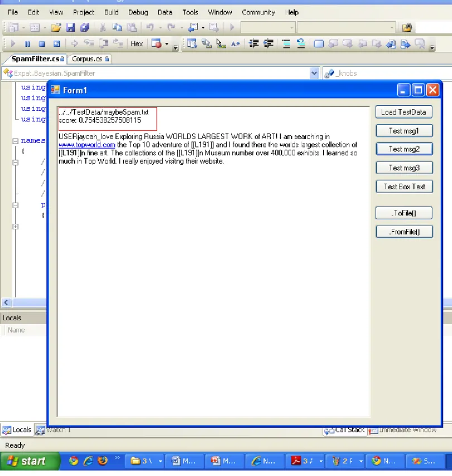The image size is (452, 476).
Task: Launch Firefox from quick launch bar
Action: pyautogui.click(x=103, y=461)
